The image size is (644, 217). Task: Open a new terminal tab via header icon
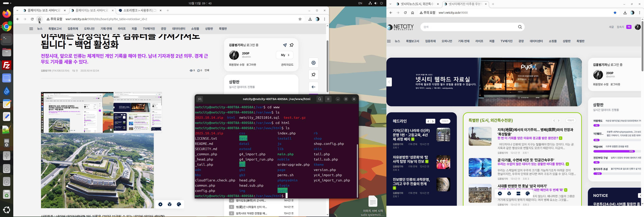coord(199,99)
